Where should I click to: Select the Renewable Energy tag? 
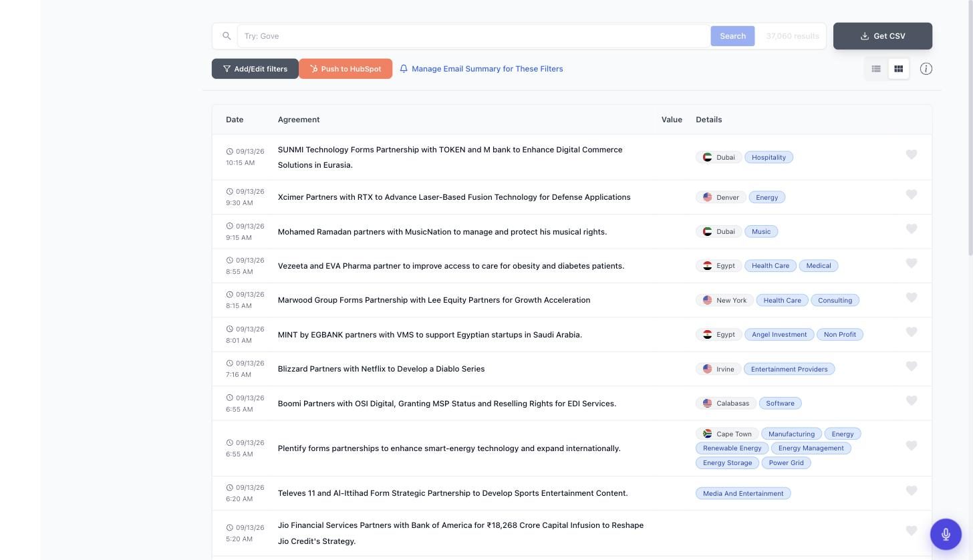pos(732,448)
